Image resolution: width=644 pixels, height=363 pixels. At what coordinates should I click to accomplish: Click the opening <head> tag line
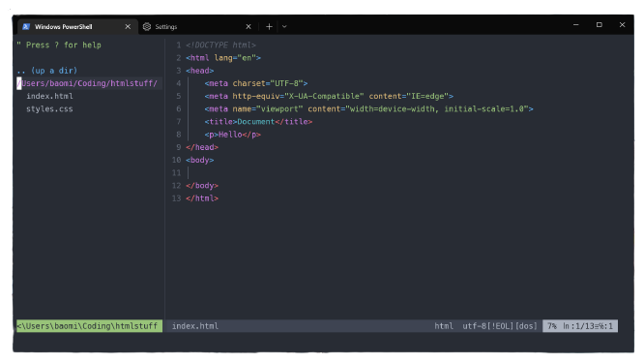point(200,71)
